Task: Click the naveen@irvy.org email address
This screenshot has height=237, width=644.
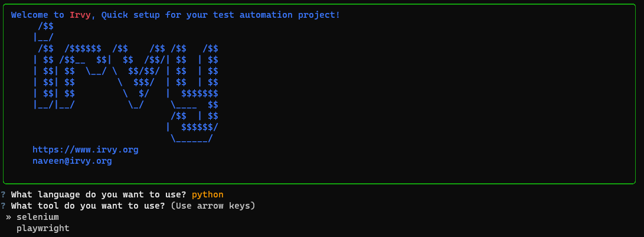Action: point(72,160)
